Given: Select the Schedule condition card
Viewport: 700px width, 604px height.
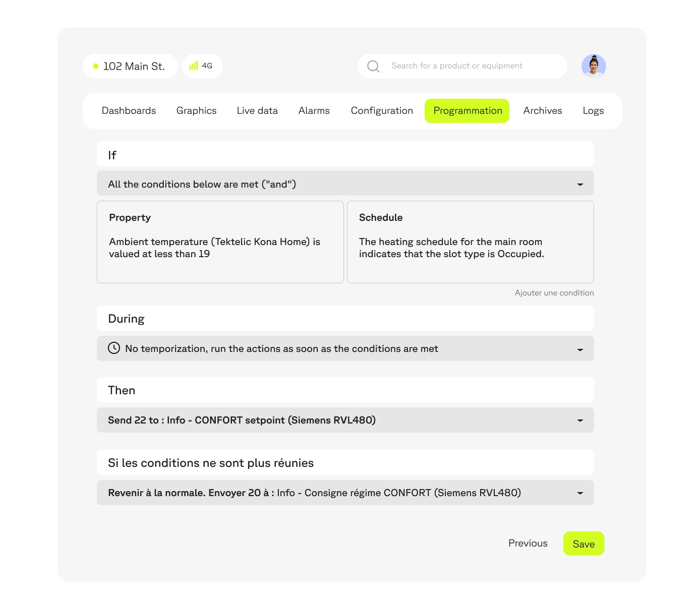Looking at the screenshot, I should tap(471, 242).
